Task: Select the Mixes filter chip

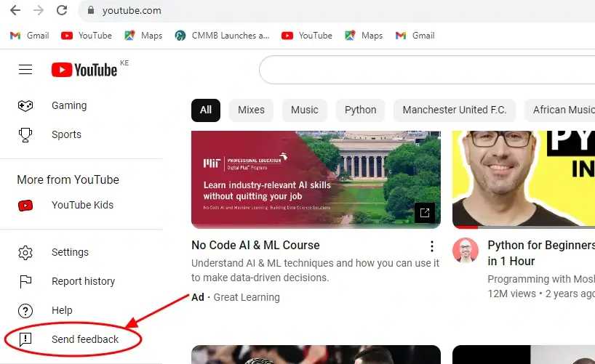Action: pos(251,110)
